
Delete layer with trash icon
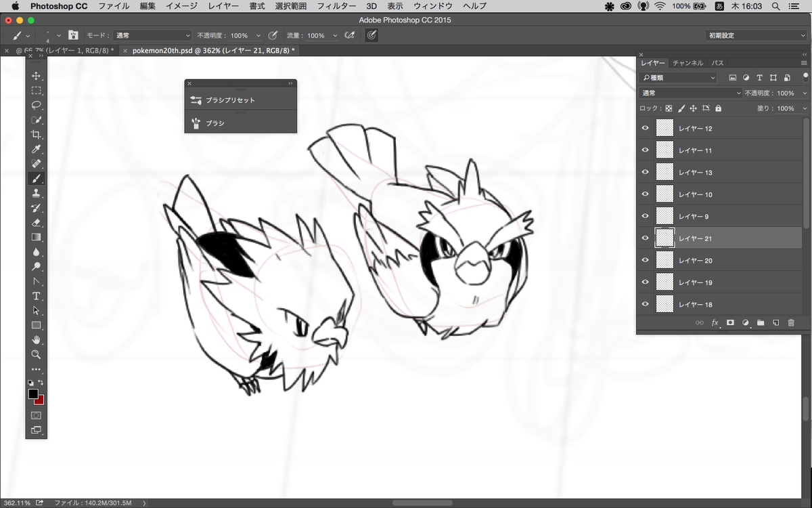click(x=791, y=323)
